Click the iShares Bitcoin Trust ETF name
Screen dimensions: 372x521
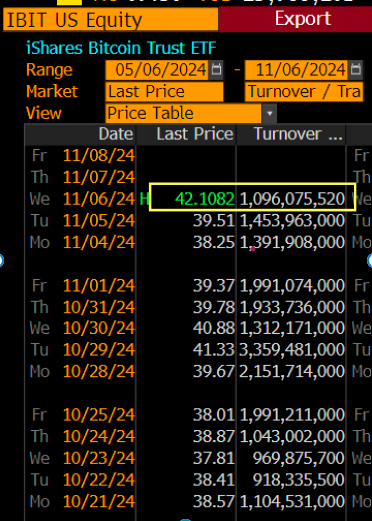click(x=121, y=48)
